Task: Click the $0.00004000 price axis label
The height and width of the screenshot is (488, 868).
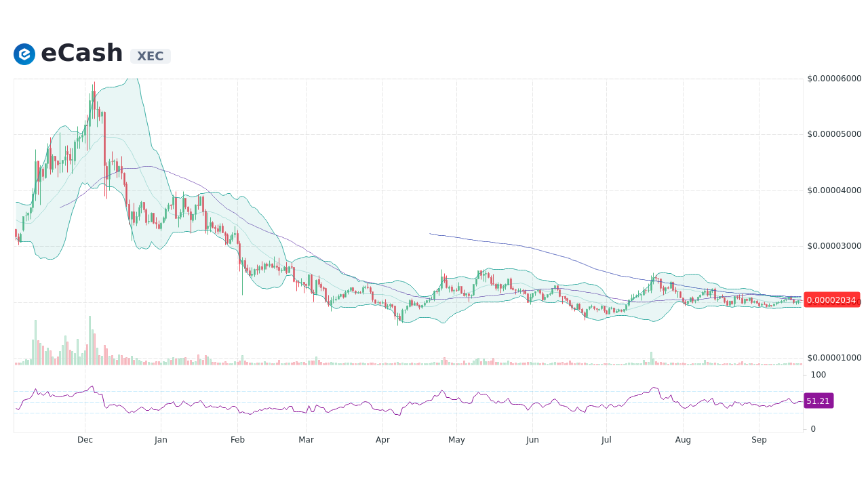Action: (833, 190)
